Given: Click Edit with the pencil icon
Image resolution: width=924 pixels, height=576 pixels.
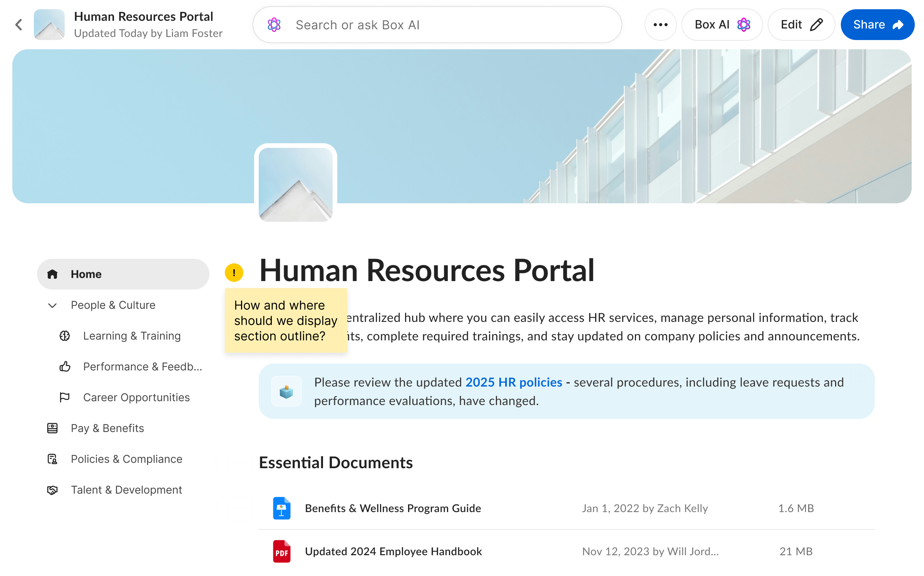Looking at the screenshot, I should (802, 25).
